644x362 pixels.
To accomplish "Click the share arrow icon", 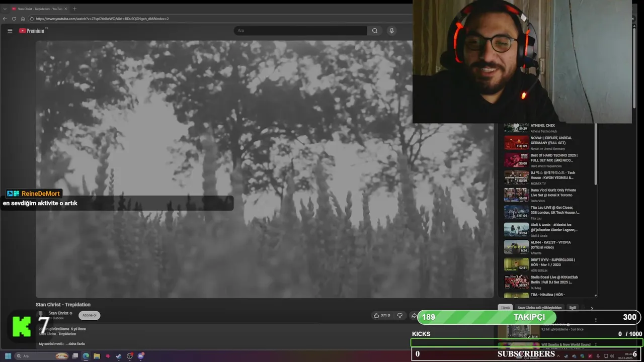I will 414,315.
